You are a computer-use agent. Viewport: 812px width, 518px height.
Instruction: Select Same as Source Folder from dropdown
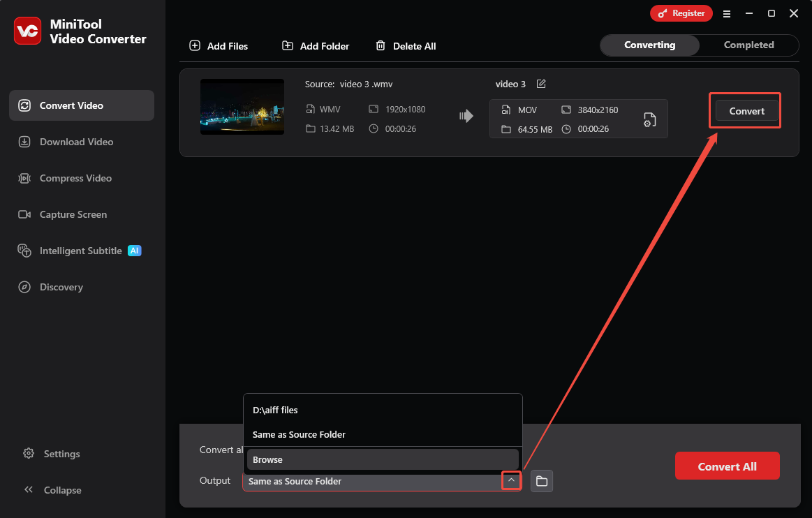299,434
